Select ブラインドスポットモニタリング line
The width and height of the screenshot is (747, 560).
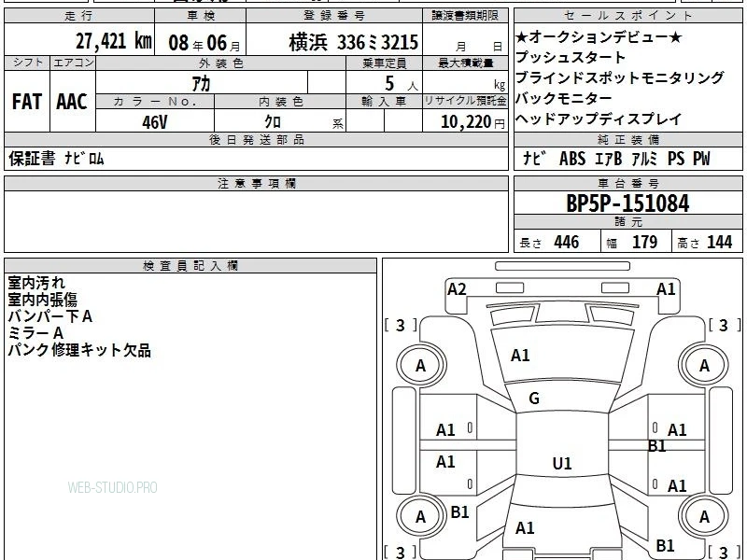pyautogui.click(x=620, y=77)
